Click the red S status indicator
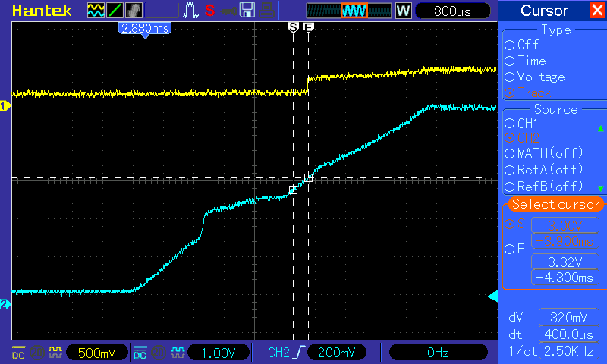Image resolution: width=607 pixels, height=364 pixels. tap(210, 11)
